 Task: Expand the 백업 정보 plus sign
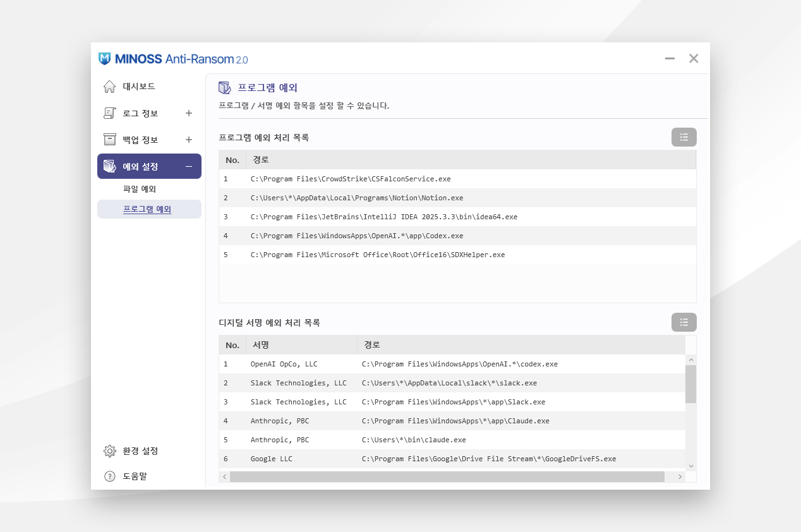click(188, 140)
